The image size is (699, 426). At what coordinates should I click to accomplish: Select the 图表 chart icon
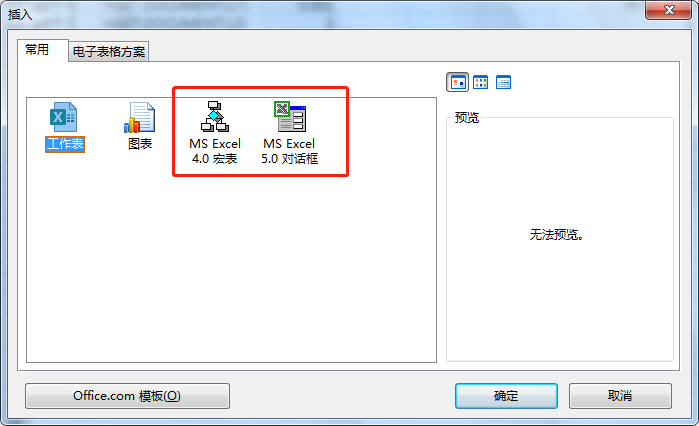[x=140, y=117]
